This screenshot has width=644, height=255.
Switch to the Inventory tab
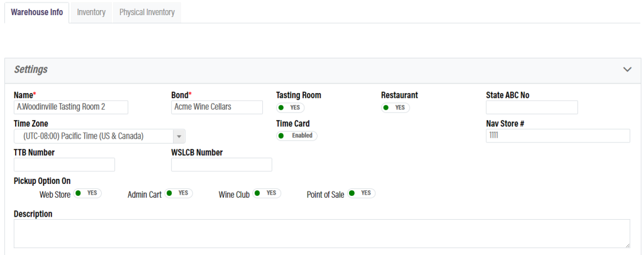pyautogui.click(x=91, y=12)
